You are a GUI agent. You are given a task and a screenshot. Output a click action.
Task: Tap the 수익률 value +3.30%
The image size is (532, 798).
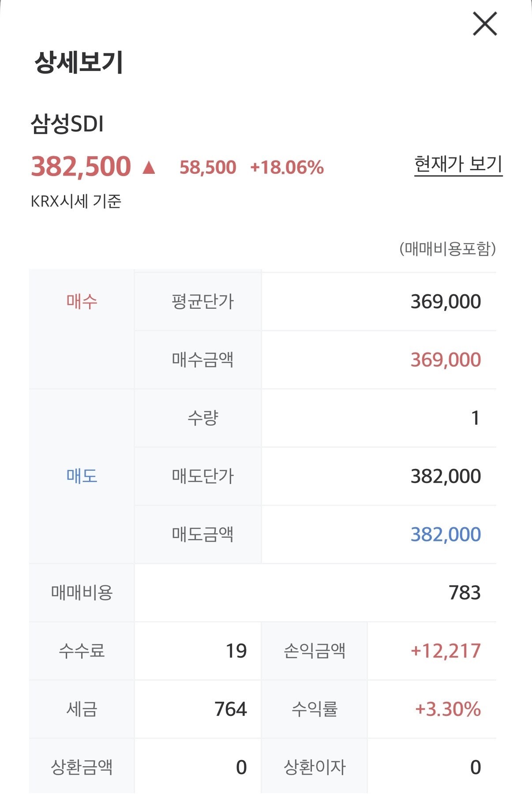coord(448,709)
